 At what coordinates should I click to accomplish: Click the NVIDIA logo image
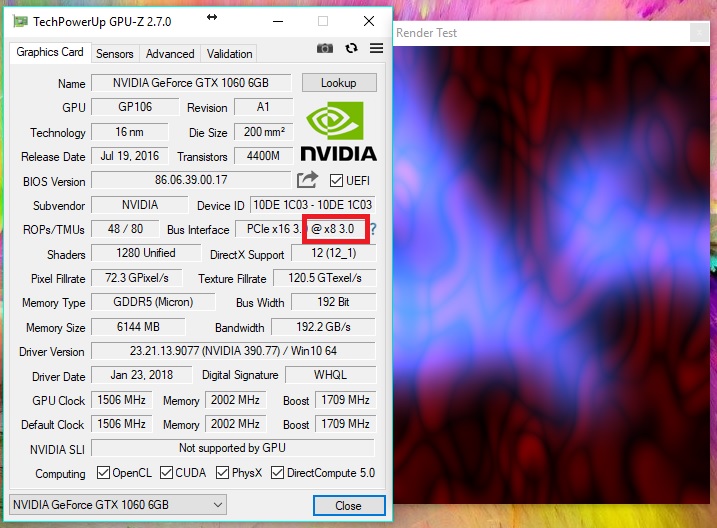coord(338,131)
